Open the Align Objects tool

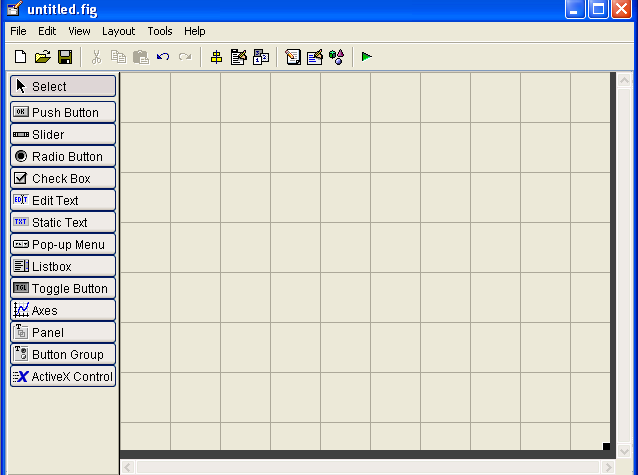point(216,57)
